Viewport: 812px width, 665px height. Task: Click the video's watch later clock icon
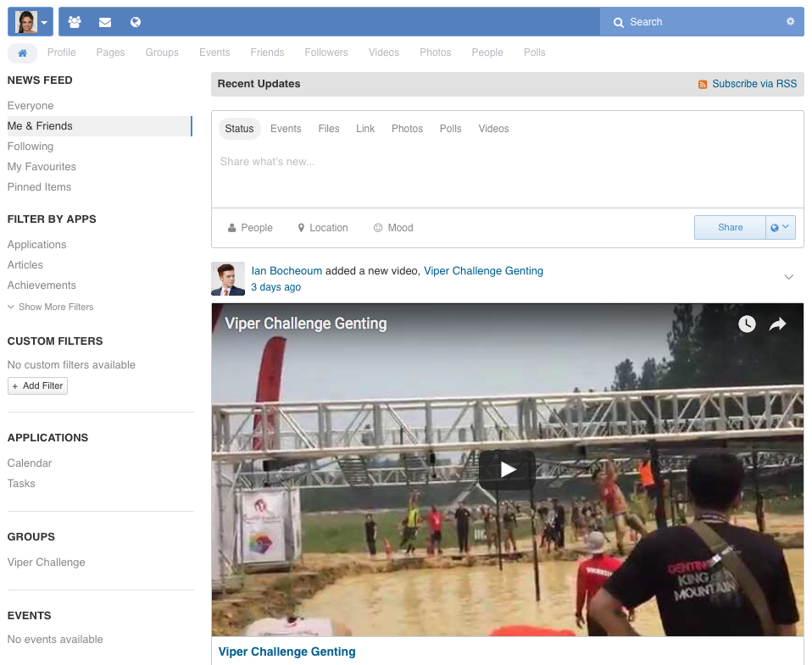[746, 324]
